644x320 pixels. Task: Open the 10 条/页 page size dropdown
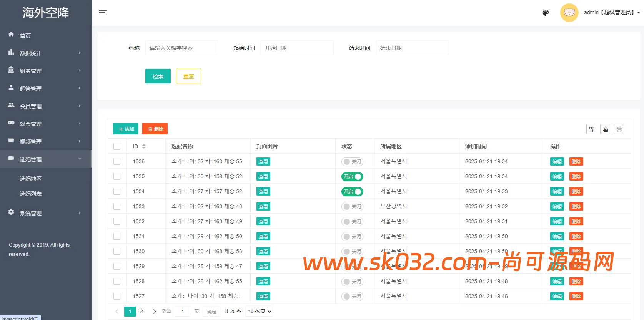point(260,312)
